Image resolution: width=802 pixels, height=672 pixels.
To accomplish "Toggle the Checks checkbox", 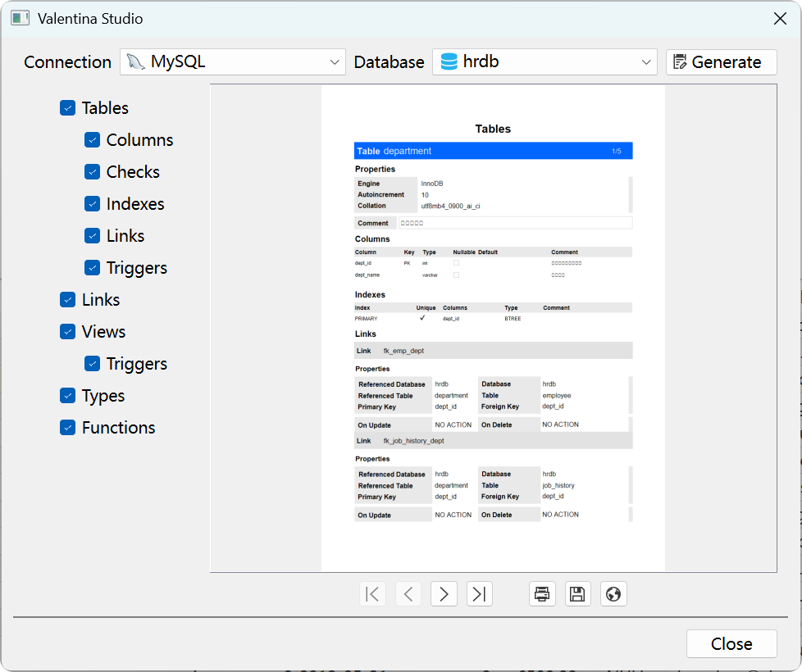I will 92,172.
